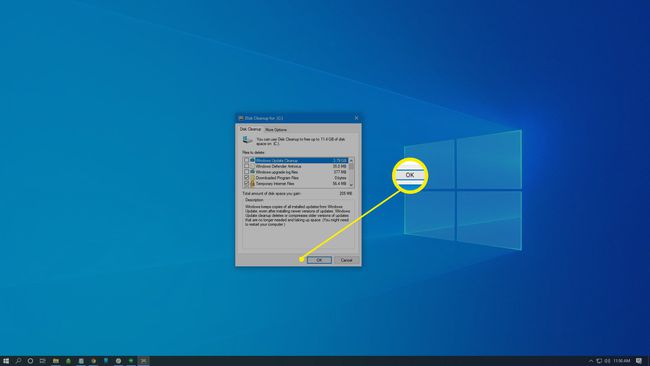Expand the hidden system tray icons chevron
The image size is (650, 366).
pyautogui.click(x=591, y=361)
